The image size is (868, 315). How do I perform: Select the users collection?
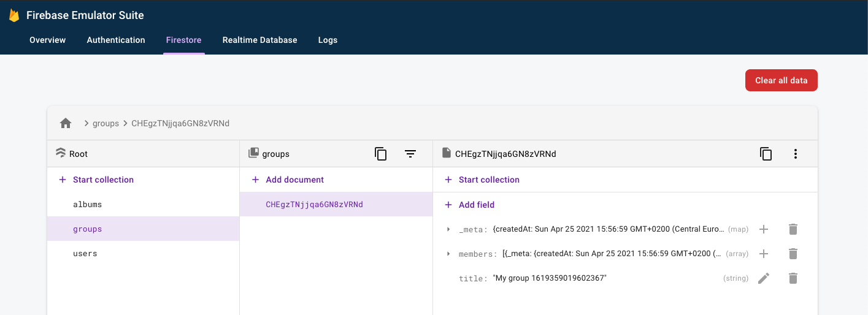tap(85, 253)
